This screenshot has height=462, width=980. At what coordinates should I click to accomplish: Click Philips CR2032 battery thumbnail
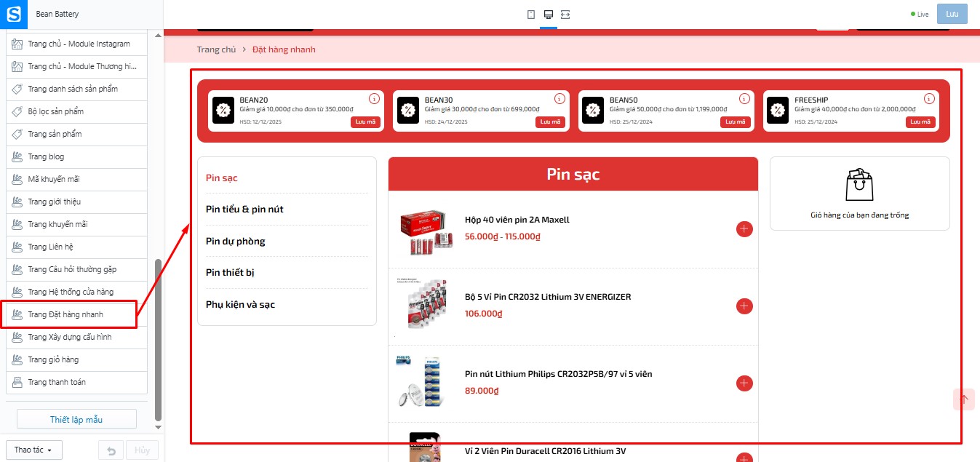(420, 383)
